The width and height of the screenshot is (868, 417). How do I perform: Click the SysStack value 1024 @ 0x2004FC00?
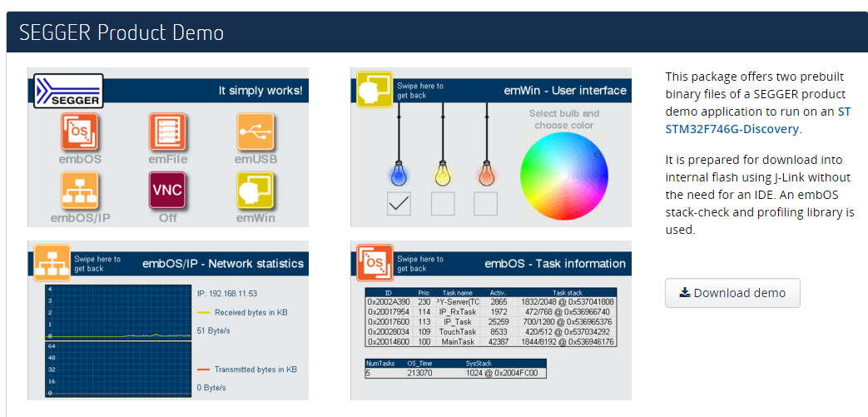tap(502, 373)
